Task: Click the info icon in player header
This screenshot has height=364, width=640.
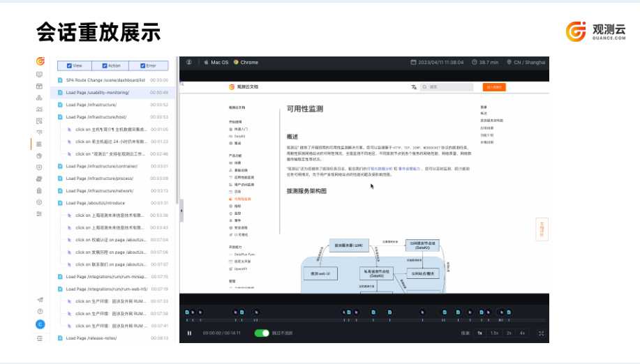Action: [x=189, y=62]
